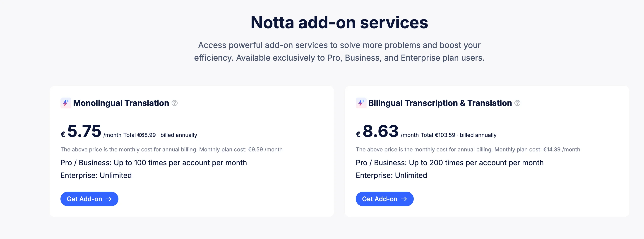
Task: Click the sparkle icon beside Monolingual Translation
Action: [65, 103]
